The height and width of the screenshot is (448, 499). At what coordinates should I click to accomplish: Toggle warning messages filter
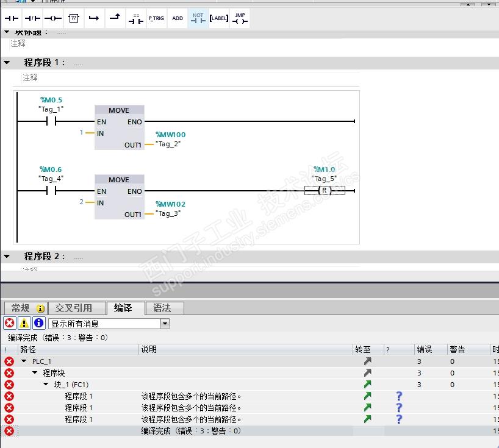pos(24,324)
